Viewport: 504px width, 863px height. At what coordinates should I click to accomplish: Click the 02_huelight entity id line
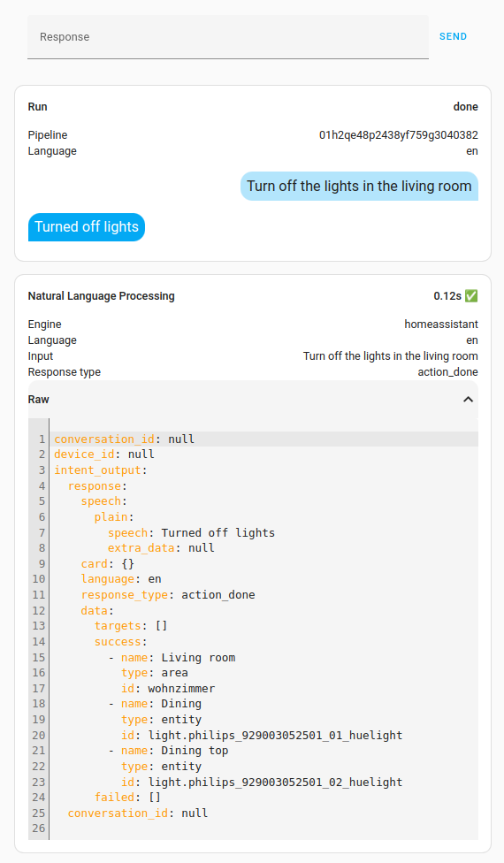pyautogui.click(x=262, y=782)
